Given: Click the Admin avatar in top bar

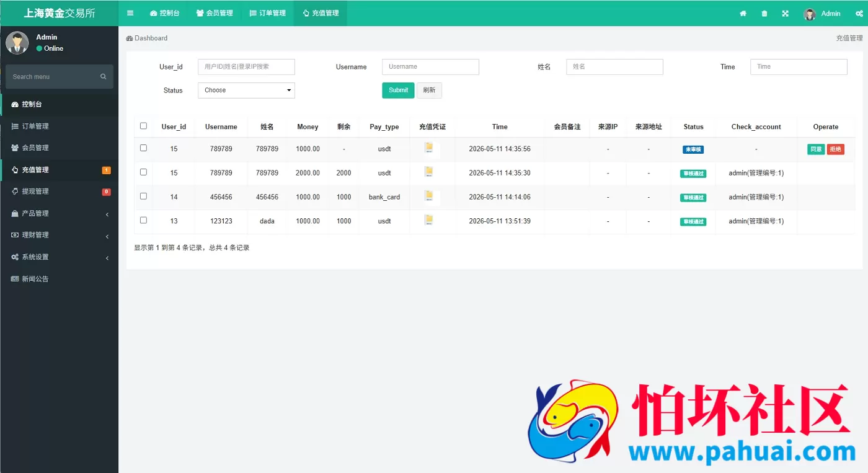Looking at the screenshot, I should (x=810, y=14).
